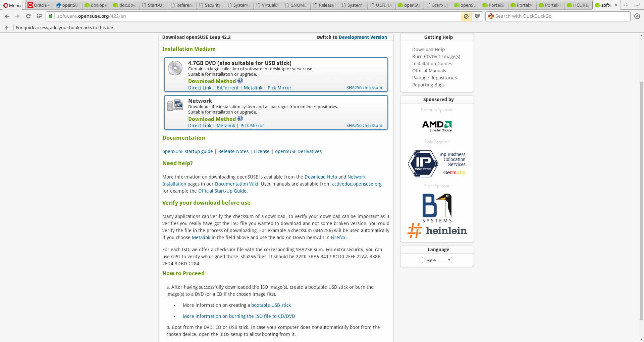
Task: Switch to the Virtualiz tab
Action: (x=267, y=5)
